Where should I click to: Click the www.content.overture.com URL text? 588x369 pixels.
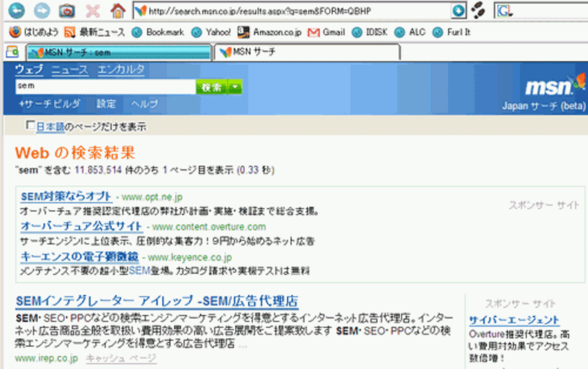[x=209, y=227]
